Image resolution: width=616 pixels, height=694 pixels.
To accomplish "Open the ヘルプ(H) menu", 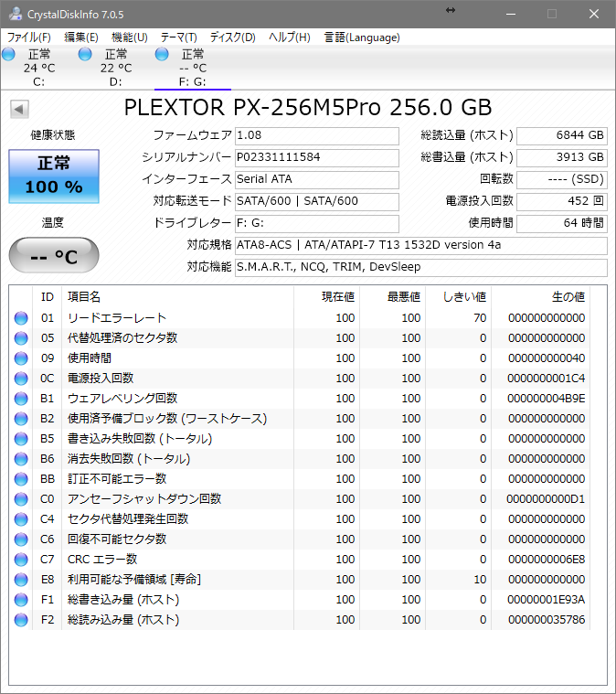I will 290,37.
